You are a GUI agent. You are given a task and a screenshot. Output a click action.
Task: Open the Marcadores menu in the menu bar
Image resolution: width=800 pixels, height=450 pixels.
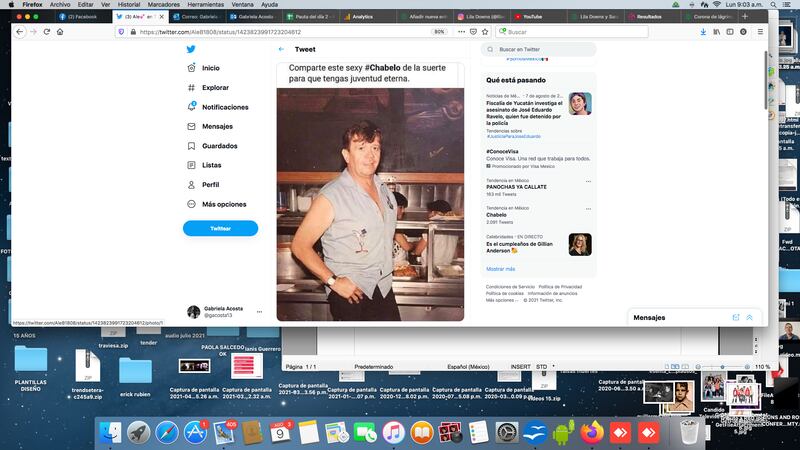point(163,4)
